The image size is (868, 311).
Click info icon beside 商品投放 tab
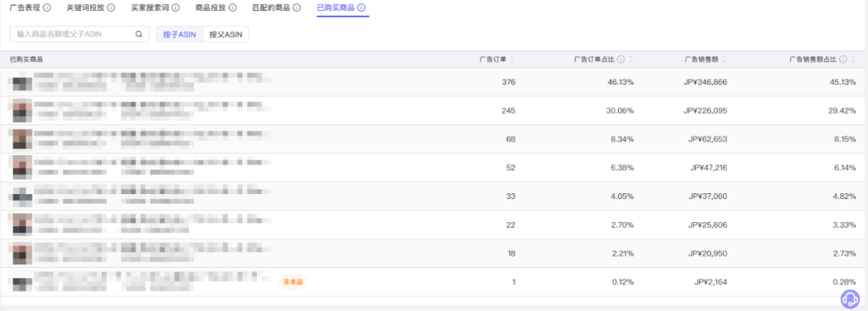point(232,8)
